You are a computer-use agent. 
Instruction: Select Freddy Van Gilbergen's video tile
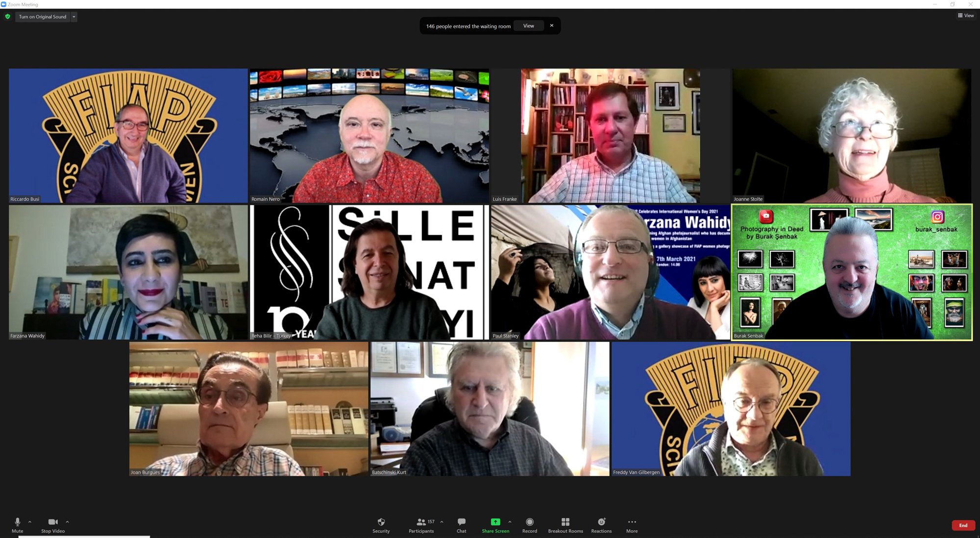731,409
